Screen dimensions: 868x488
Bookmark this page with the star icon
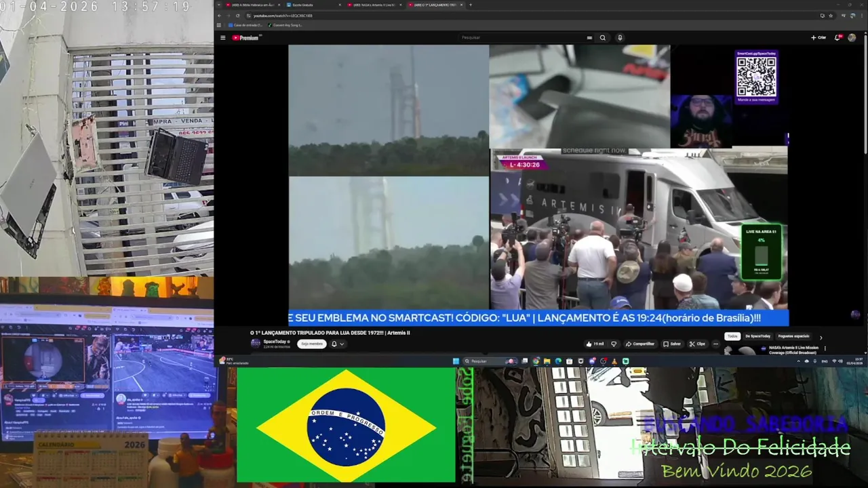coord(831,16)
